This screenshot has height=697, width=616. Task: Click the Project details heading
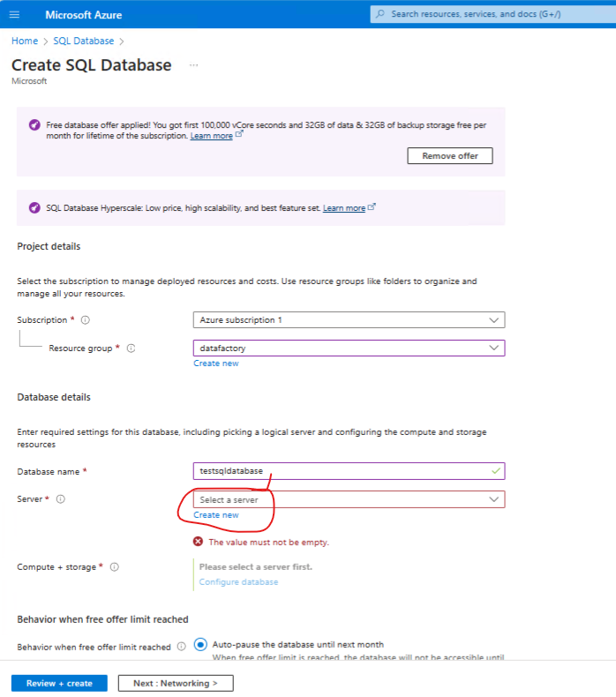49,246
